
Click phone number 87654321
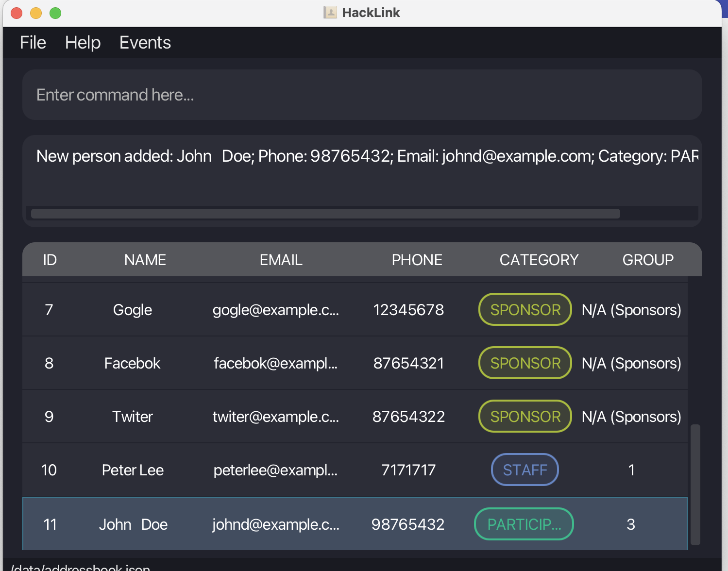tap(408, 363)
